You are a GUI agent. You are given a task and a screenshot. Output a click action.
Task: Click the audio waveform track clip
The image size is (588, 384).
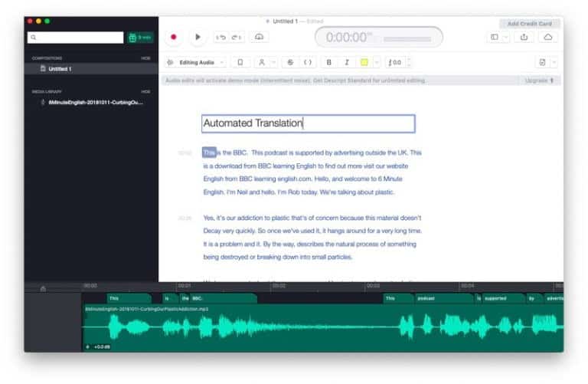(322, 327)
